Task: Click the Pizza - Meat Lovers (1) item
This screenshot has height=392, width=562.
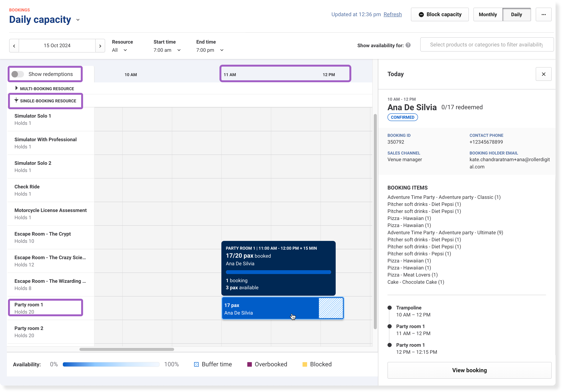Action: (412, 275)
